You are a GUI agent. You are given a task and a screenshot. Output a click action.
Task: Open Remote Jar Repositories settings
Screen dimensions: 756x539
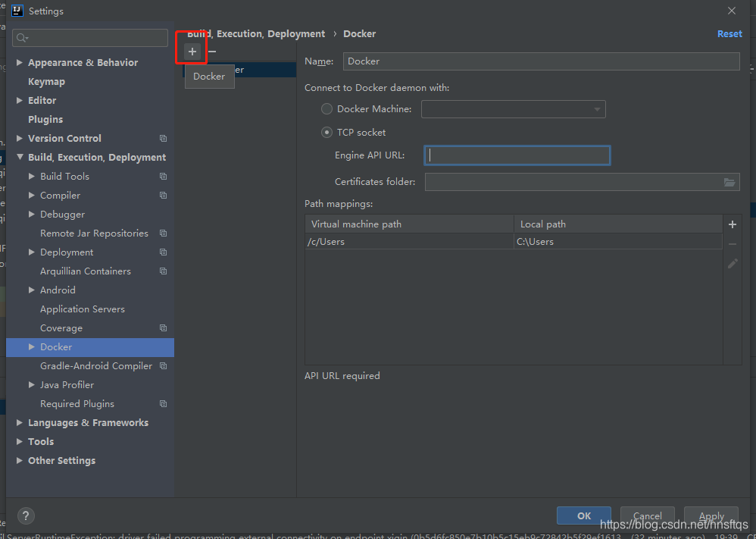click(94, 233)
